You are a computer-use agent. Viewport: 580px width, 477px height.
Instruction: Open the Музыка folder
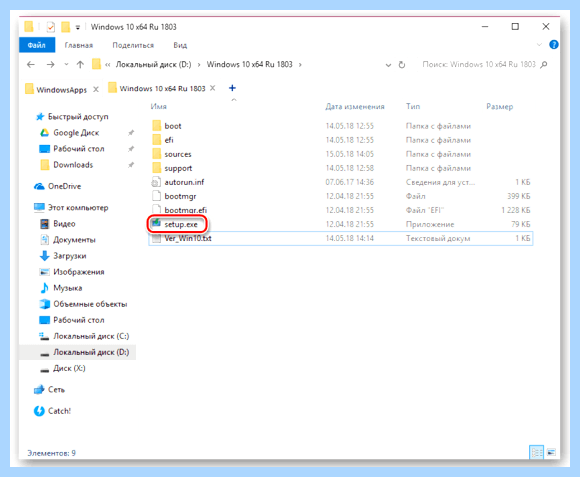(x=68, y=288)
